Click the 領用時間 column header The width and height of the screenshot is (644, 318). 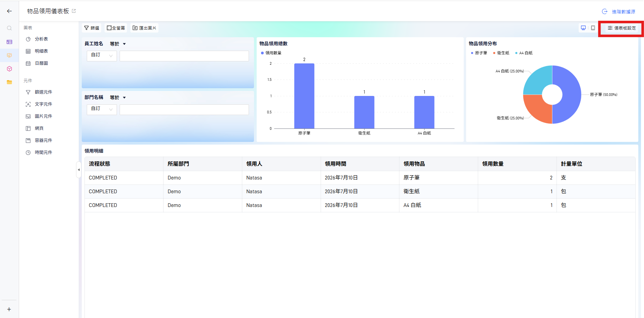[x=360, y=164]
